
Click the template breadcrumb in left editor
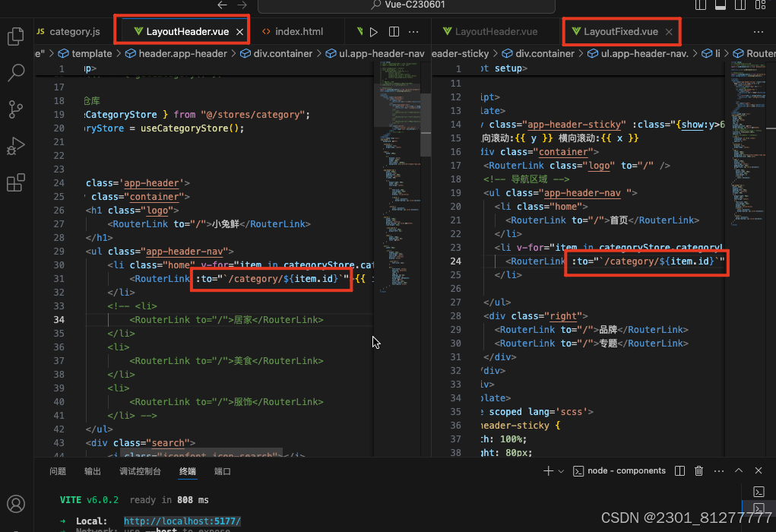tap(85, 53)
